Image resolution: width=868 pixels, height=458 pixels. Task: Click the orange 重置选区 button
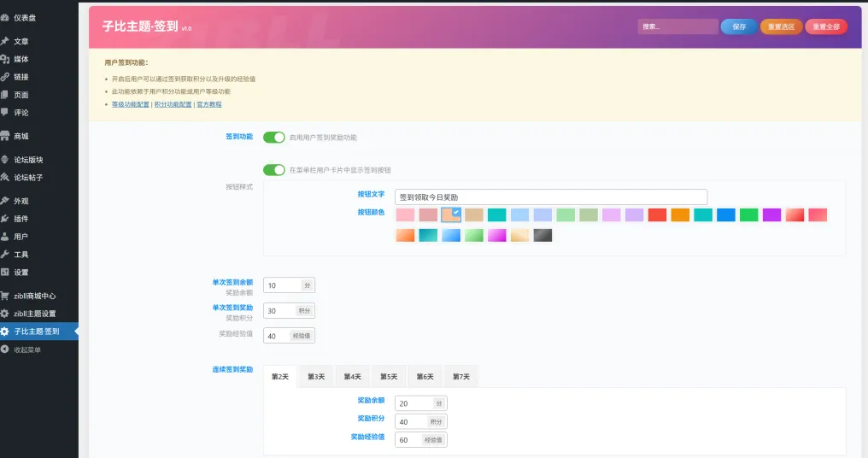(x=781, y=26)
